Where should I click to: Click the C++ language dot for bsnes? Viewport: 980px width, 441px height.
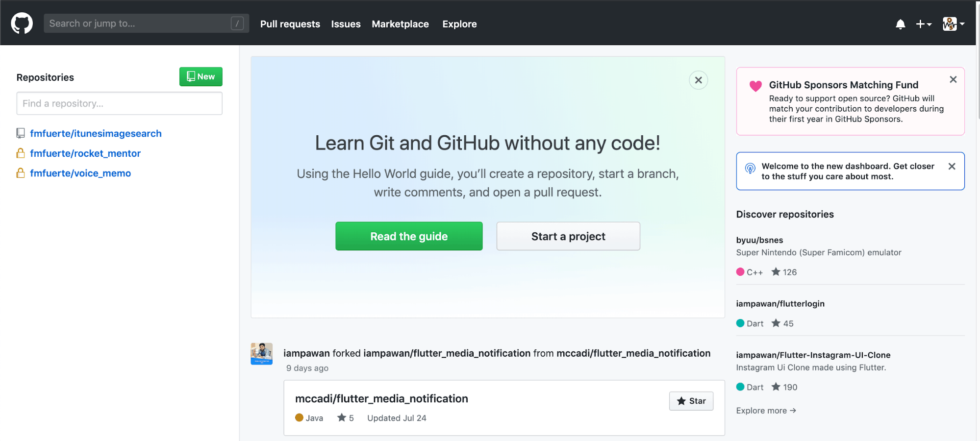click(740, 272)
